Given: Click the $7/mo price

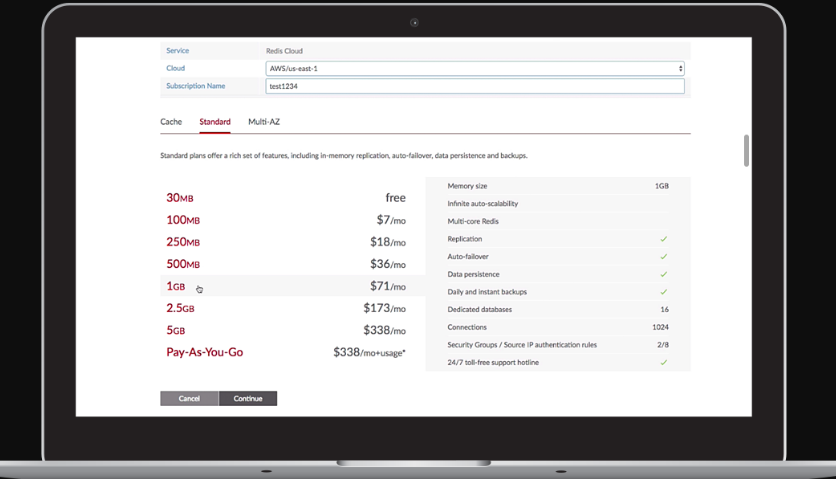Looking at the screenshot, I should pos(391,220).
